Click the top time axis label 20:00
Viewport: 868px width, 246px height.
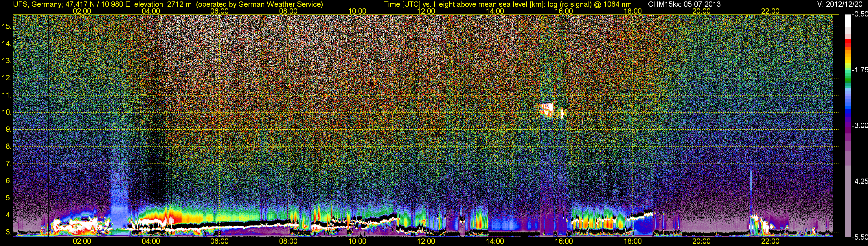pyautogui.click(x=702, y=11)
